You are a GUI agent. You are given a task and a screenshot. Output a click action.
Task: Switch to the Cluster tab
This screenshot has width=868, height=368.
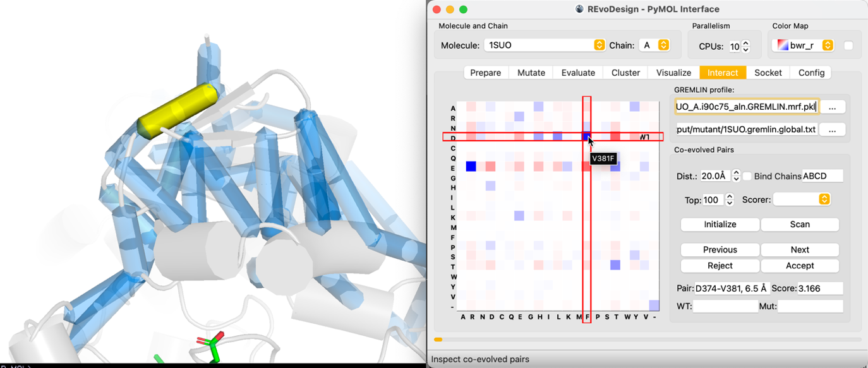[x=625, y=73]
